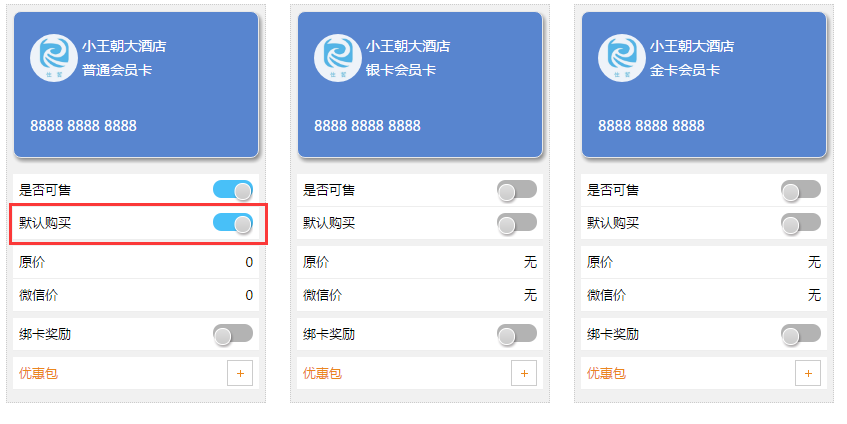Add 优惠包 for the 银卡会员卡 with plus

tap(524, 373)
